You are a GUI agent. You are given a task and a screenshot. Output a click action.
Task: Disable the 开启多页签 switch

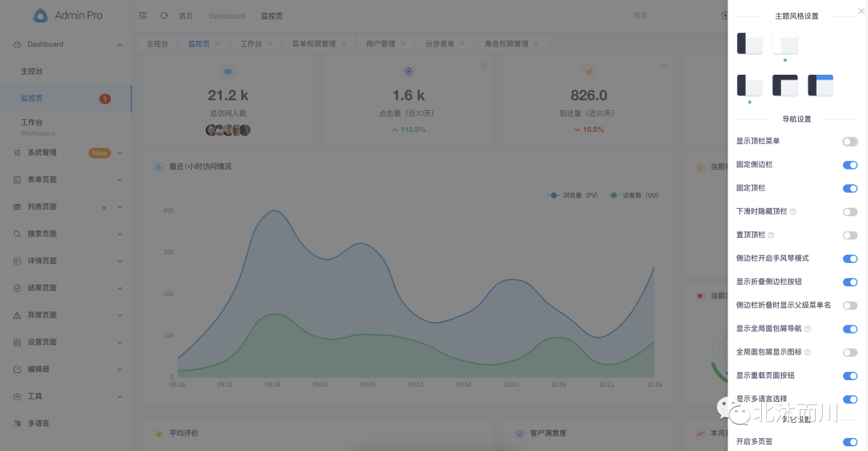(850, 442)
